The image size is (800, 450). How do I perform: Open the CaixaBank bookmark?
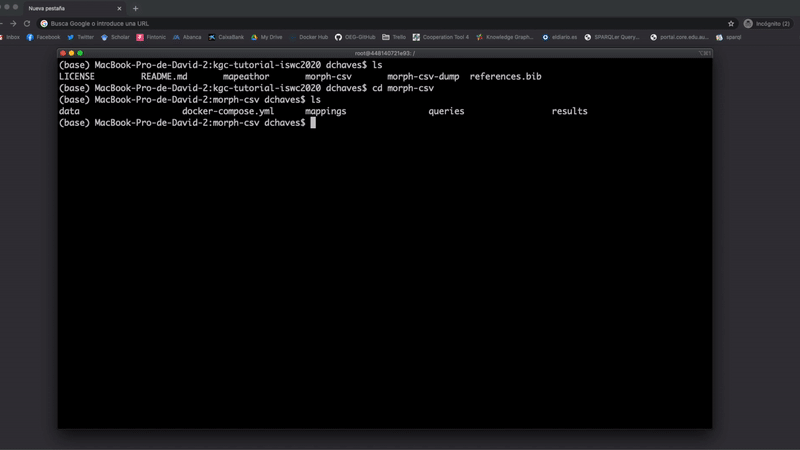[x=226, y=37]
